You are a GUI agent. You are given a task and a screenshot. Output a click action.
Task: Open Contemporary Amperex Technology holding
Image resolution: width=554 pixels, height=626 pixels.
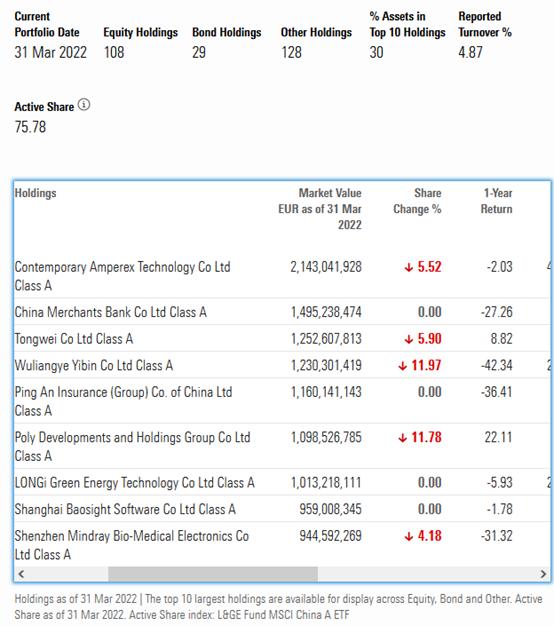click(123, 276)
